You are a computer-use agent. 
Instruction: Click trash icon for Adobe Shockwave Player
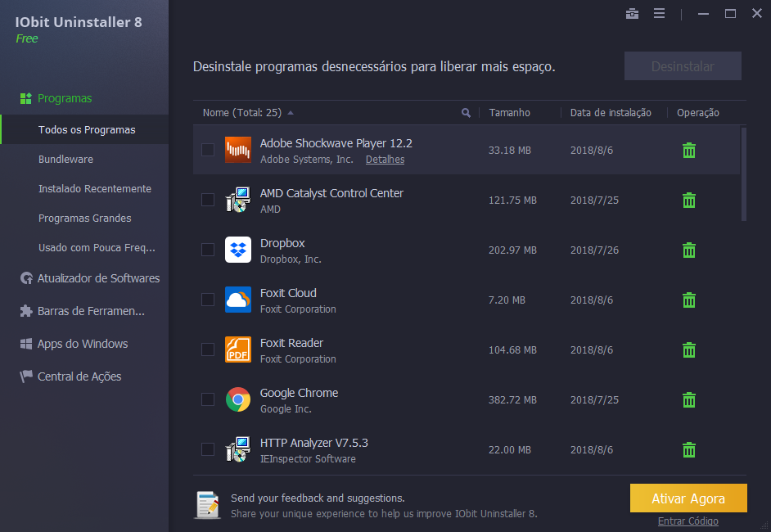(x=689, y=151)
